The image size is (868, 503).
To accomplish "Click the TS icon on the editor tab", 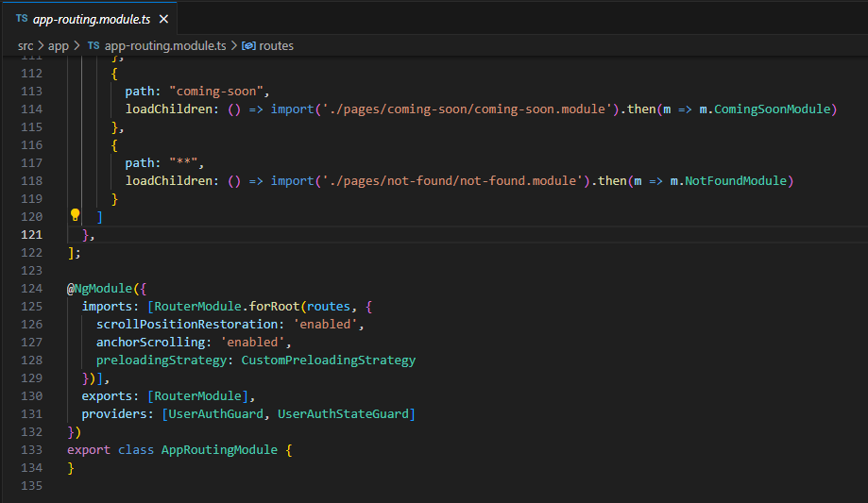I will coord(22,18).
